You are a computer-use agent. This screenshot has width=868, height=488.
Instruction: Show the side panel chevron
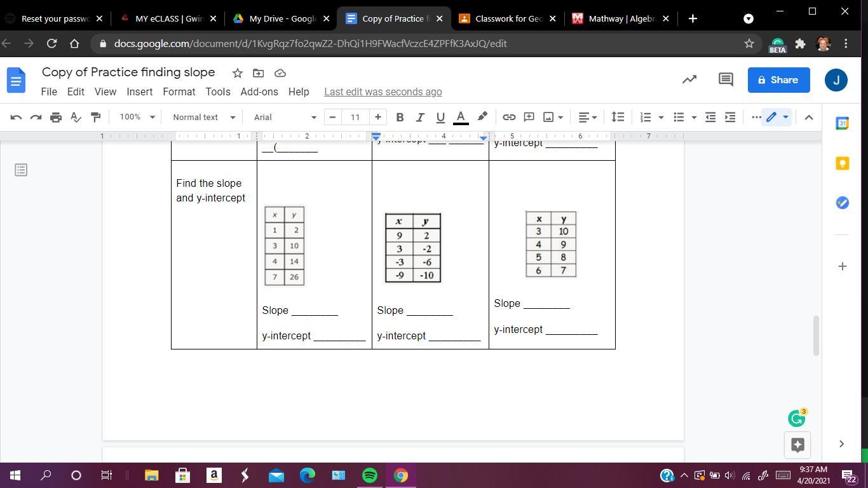click(841, 444)
